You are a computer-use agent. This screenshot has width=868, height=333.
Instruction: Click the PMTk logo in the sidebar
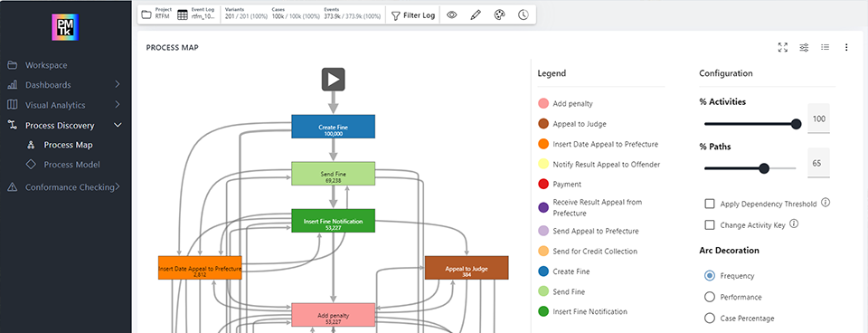click(65, 27)
